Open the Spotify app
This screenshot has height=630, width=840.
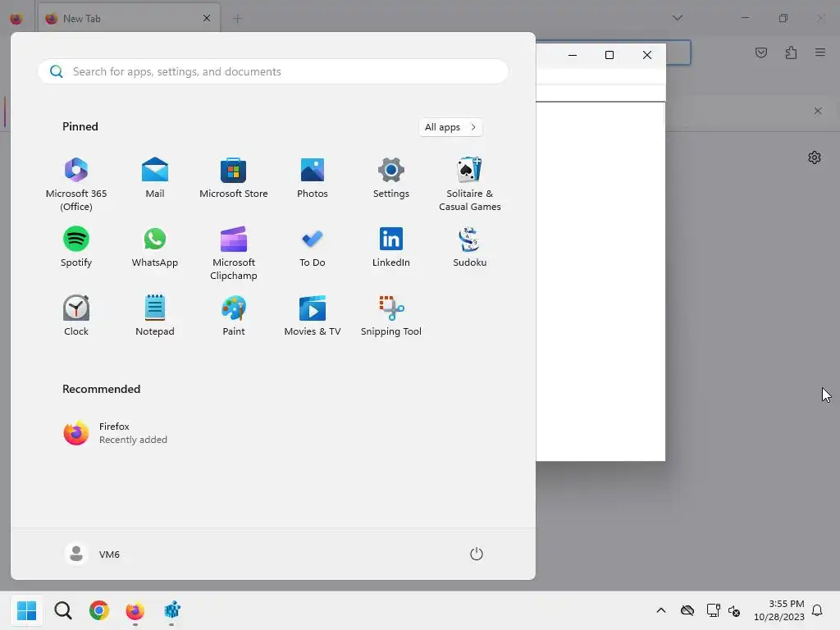click(76, 246)
